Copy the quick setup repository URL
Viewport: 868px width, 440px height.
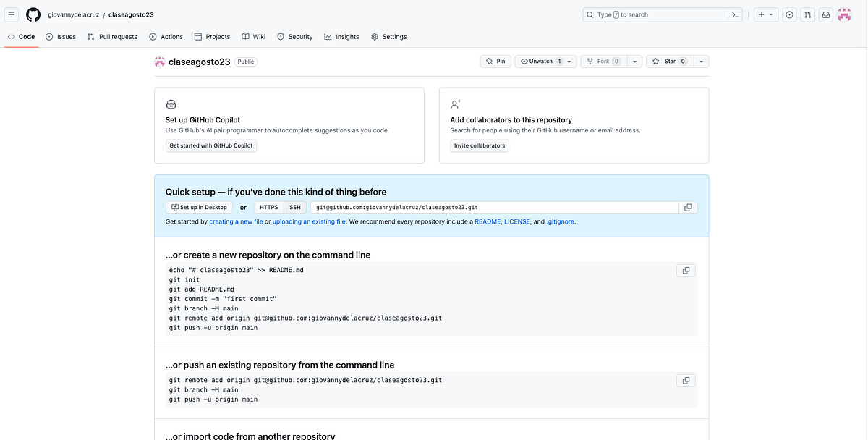[687, 207]
